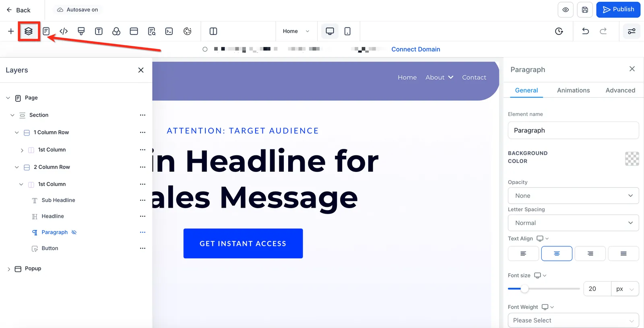Open the Opacity dropdown
The width and height of the screenshot is (644, 328).
tap(573, 196)
